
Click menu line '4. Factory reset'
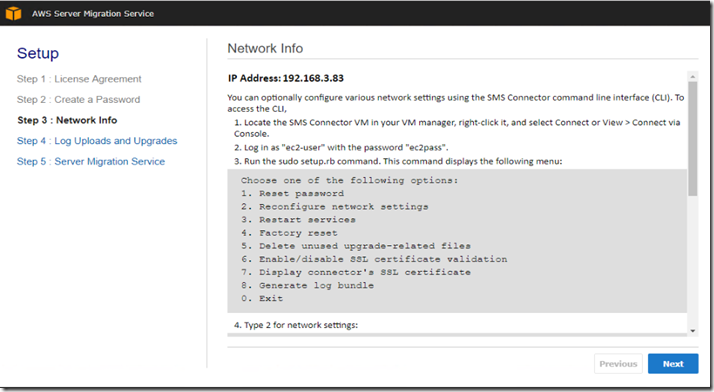click(x=289, y=233)
